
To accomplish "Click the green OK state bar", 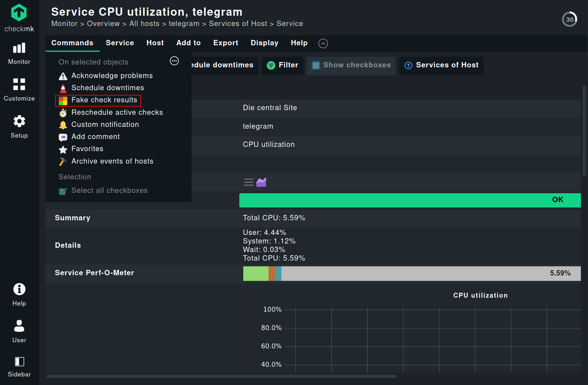I will [410, 200].
